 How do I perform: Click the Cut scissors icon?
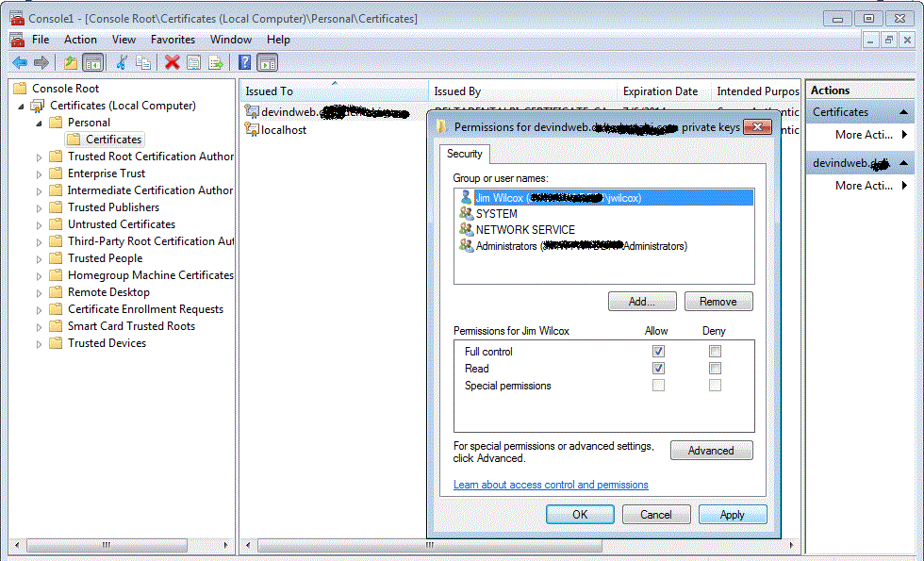122,62
